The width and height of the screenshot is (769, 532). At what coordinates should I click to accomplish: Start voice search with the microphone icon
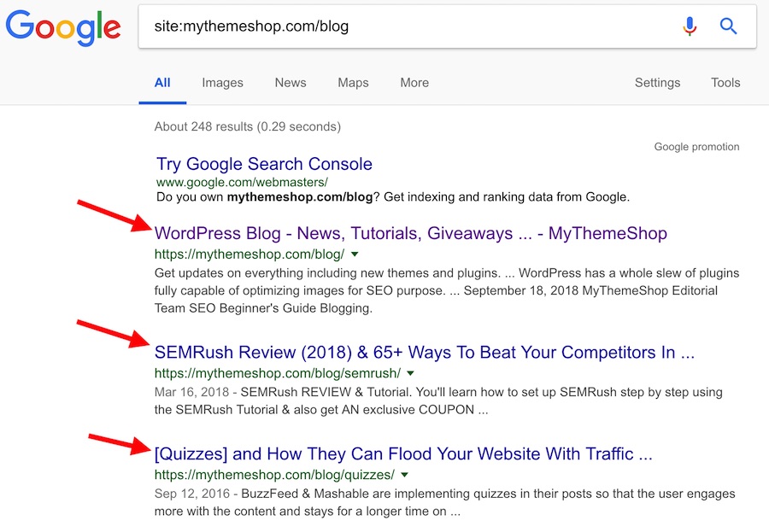pyautogui.click(x=690, y=26)
